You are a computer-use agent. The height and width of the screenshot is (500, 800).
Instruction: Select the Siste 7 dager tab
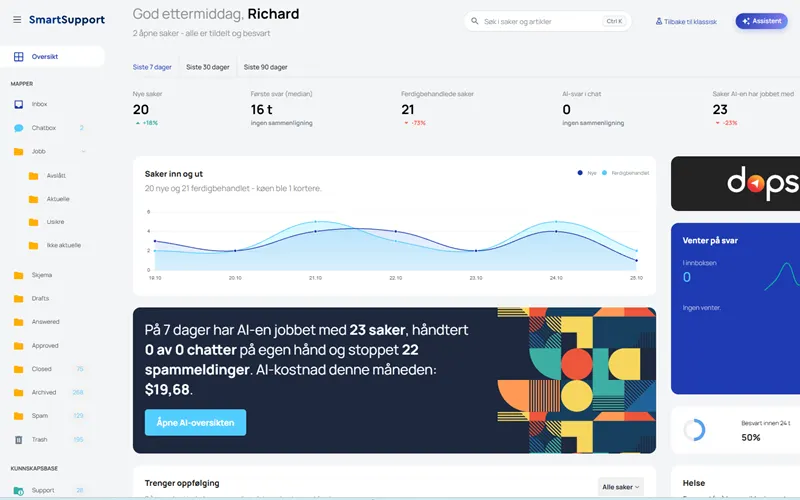152,67
